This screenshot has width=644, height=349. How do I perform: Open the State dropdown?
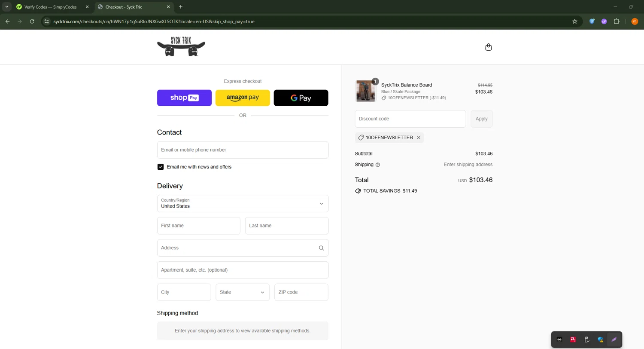243,292
